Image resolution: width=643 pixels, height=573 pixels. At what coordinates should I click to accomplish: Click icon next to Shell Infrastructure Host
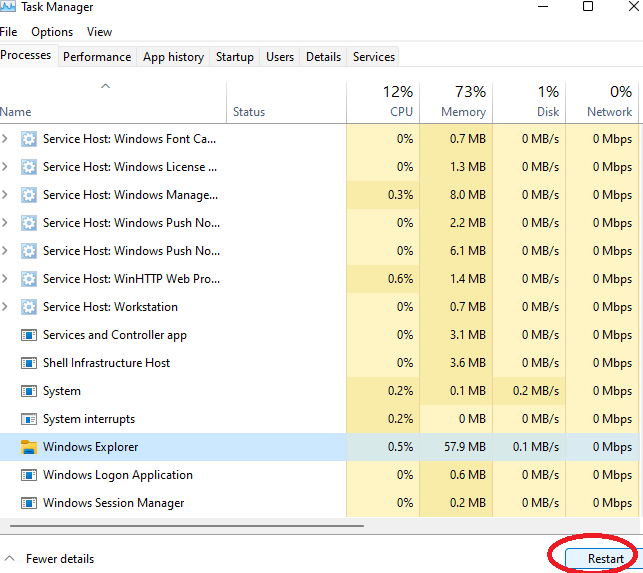click(x=29, y=363)
